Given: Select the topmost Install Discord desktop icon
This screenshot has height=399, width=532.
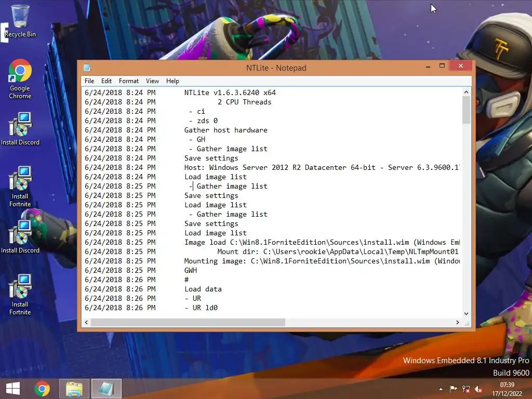Looking at the screenshot, I should pyautogui.click(x=20, y=129).
